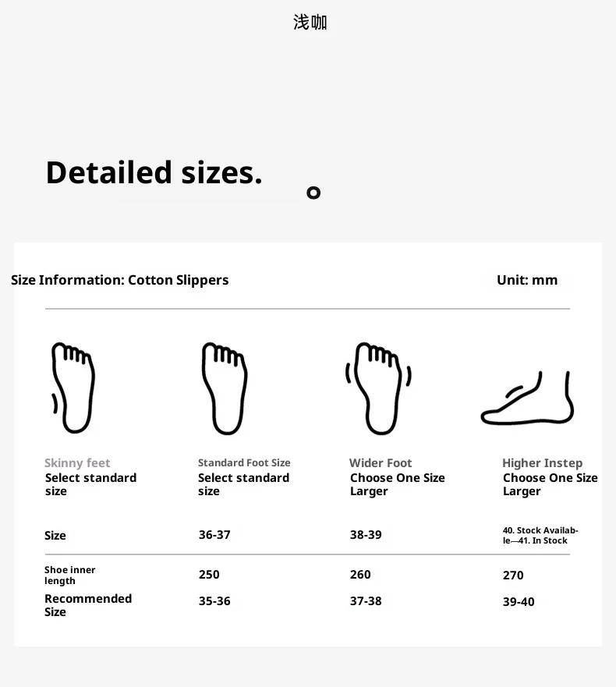
Task: Click the 37-38 recommended size
Action: tap(366, 601)
